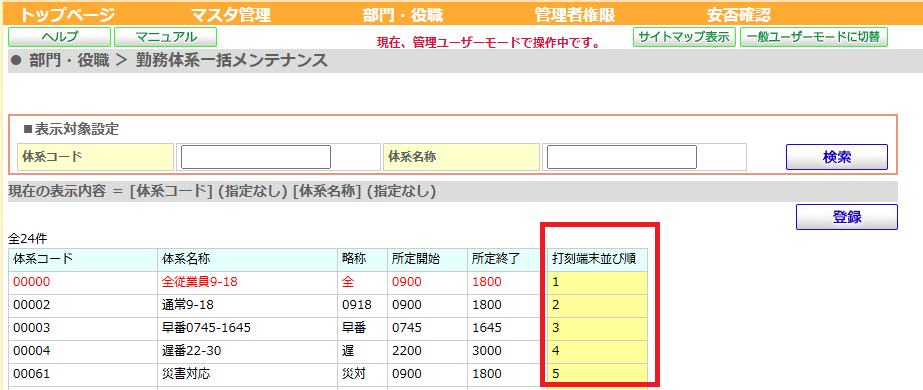Click abbreviation 災対 cell
Viewport: 923px width, 390px height.
pos(362,374)
